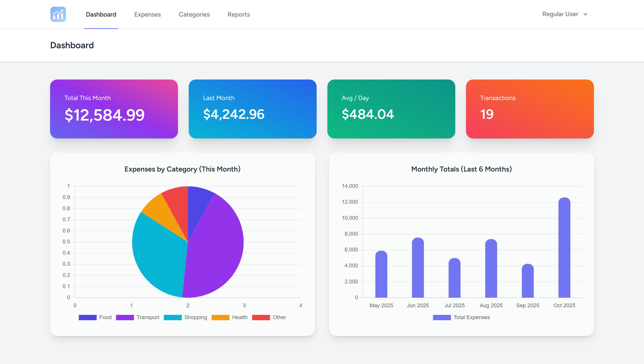Click the chart logo icon
644x364 pixels.
pyautogui.click(x=58, y=14)
